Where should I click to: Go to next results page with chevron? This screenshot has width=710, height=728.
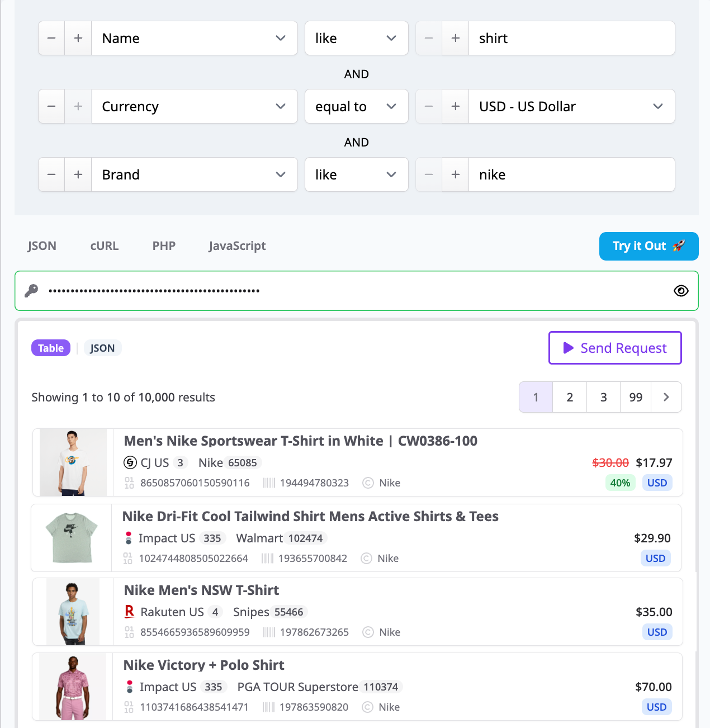click(666, 397)
